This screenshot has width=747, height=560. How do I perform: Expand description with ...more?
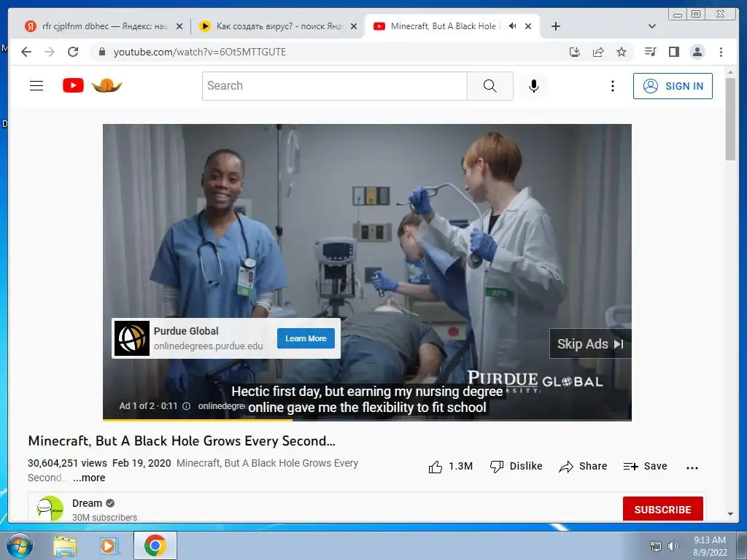coord(89,478)
